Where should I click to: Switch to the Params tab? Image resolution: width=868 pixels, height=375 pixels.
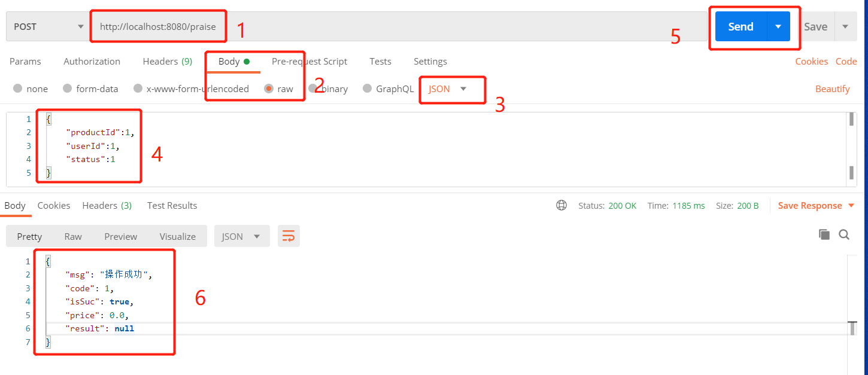pos(25,62)
